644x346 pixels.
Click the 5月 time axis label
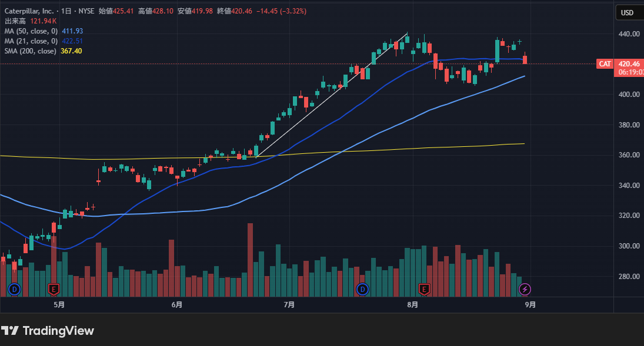(59, 304)
